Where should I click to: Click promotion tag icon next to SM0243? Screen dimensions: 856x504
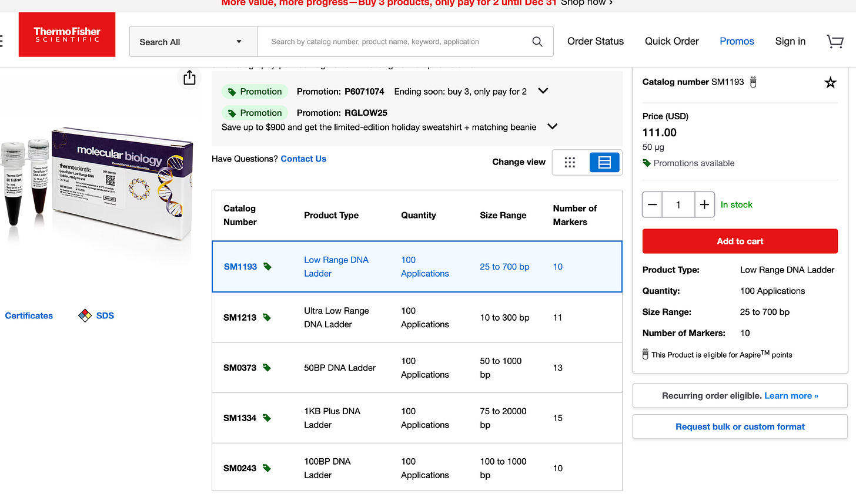(x=267, y=468)
